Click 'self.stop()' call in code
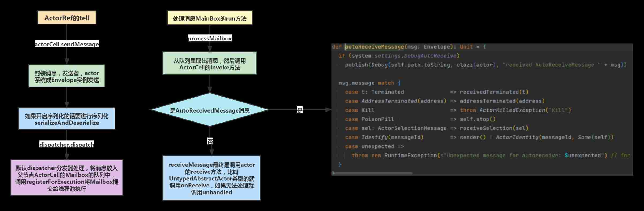Viewport: 644px width, 211px height. [x=478, y=119]
